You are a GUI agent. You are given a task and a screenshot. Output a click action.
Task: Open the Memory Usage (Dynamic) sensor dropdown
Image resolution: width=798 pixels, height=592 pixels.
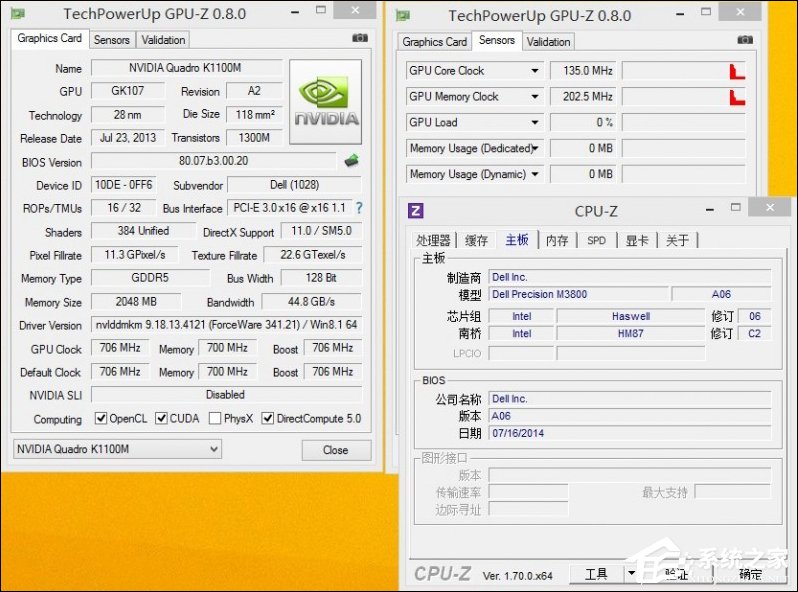pos(535,174)
